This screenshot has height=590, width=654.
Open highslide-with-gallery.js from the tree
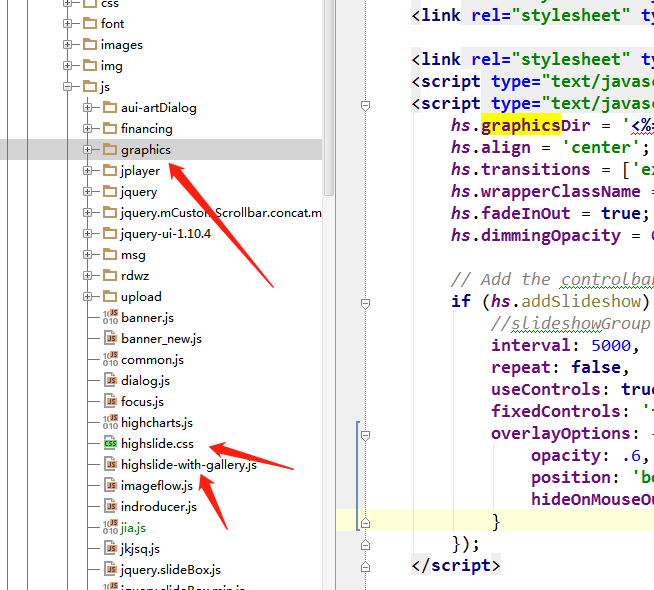189,465
